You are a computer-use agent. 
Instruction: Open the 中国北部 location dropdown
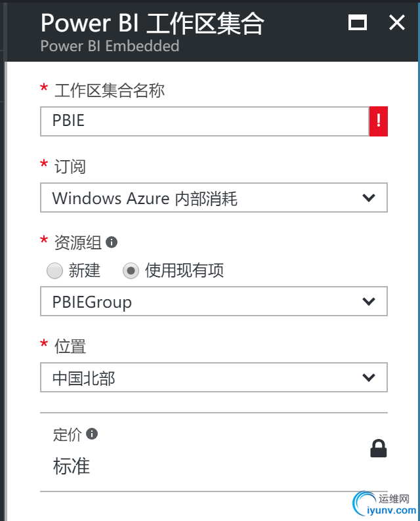(x=213, y=378)
